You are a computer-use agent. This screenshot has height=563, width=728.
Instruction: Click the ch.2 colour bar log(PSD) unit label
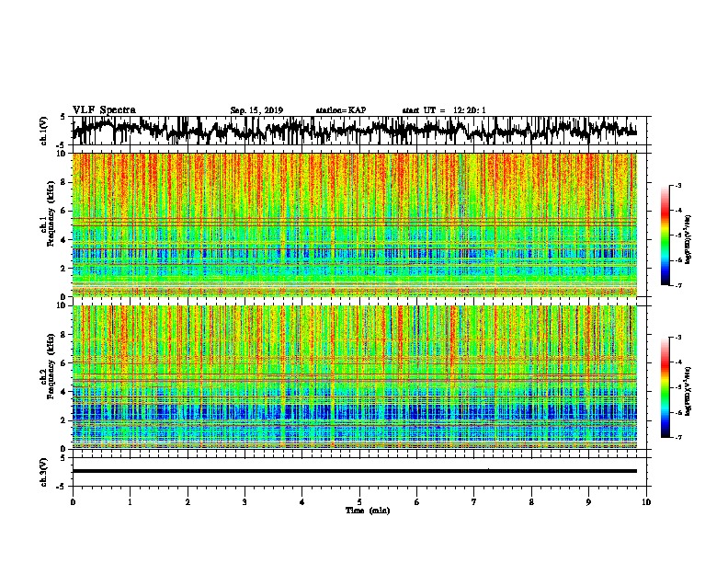(688, 391)
